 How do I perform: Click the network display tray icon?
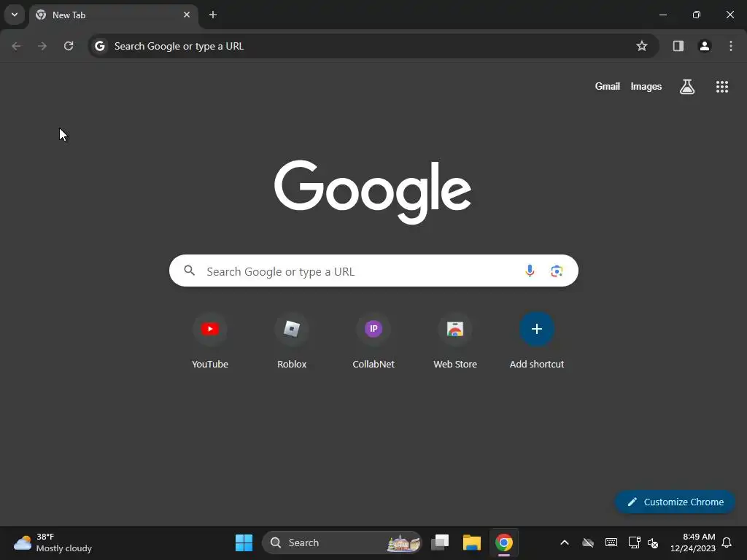point(634,542)
